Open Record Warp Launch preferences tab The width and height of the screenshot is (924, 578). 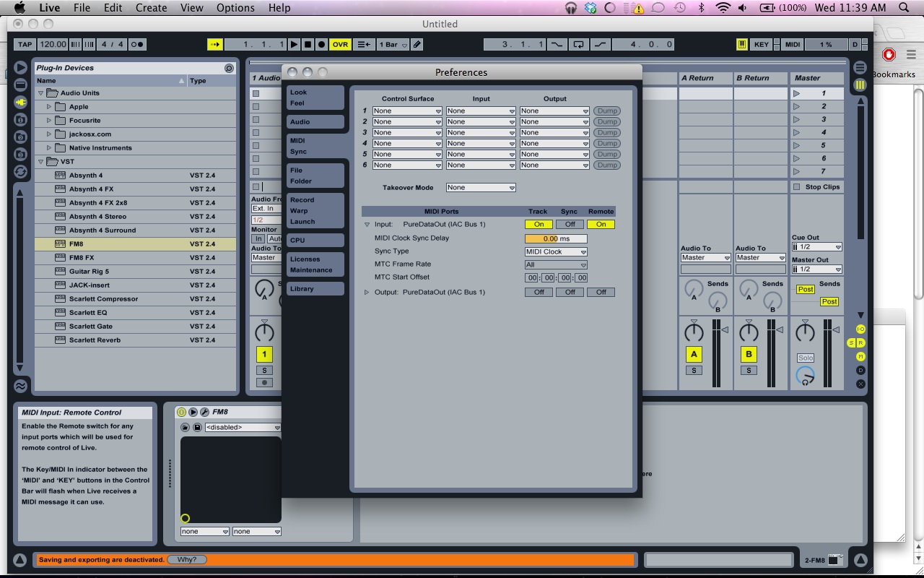tap(315, 211)
